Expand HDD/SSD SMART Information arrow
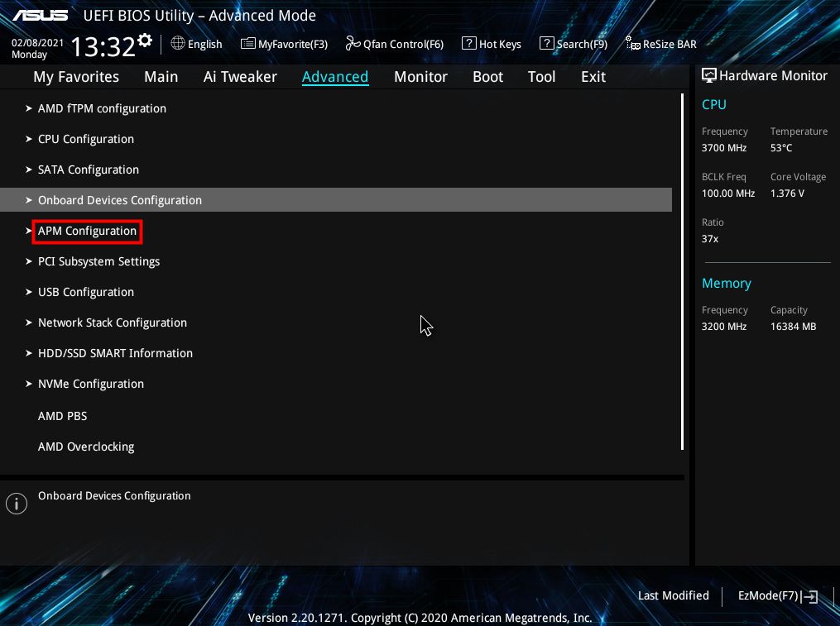The width and height of the screenshot is (840, 626). pos(28,353)
